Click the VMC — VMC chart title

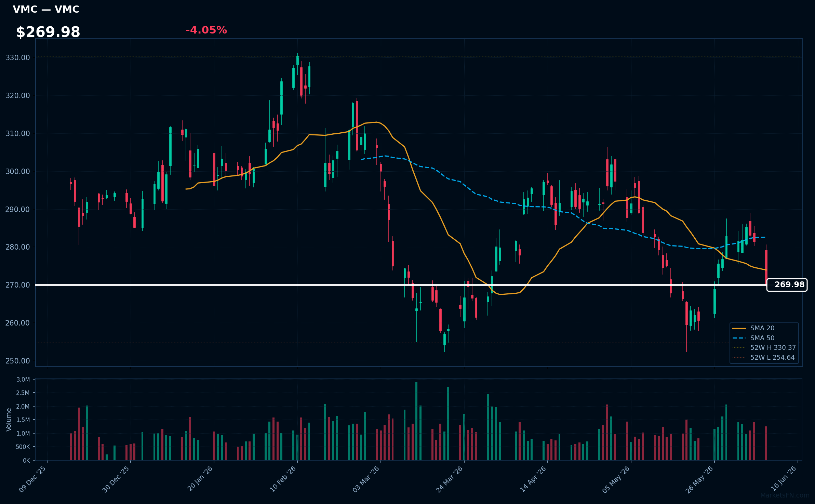pos(46,9)
